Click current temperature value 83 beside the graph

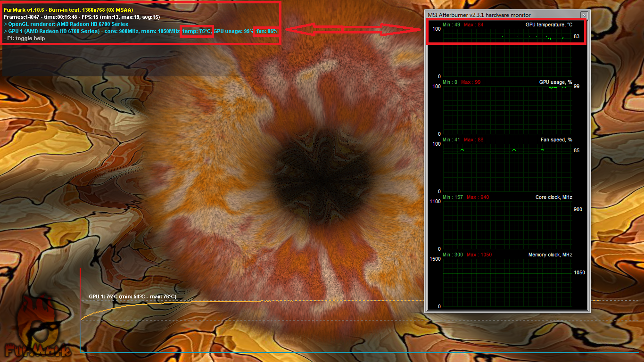click(577, 36)
